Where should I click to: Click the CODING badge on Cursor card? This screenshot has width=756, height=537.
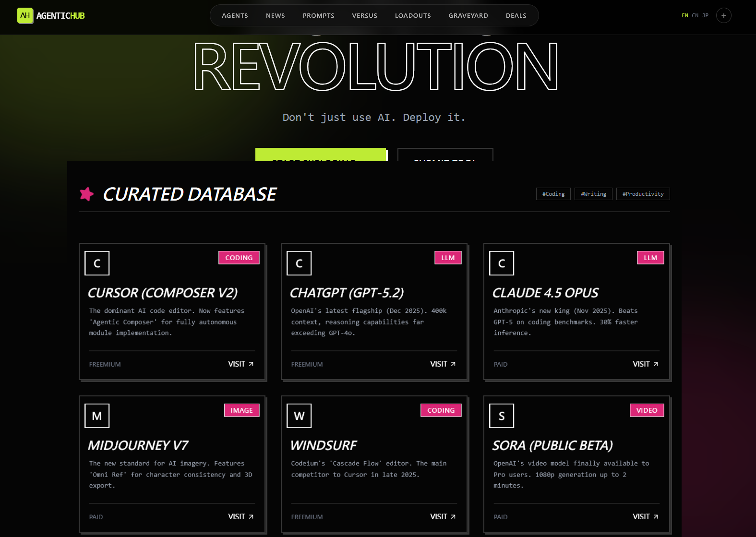tap(239, 258)
